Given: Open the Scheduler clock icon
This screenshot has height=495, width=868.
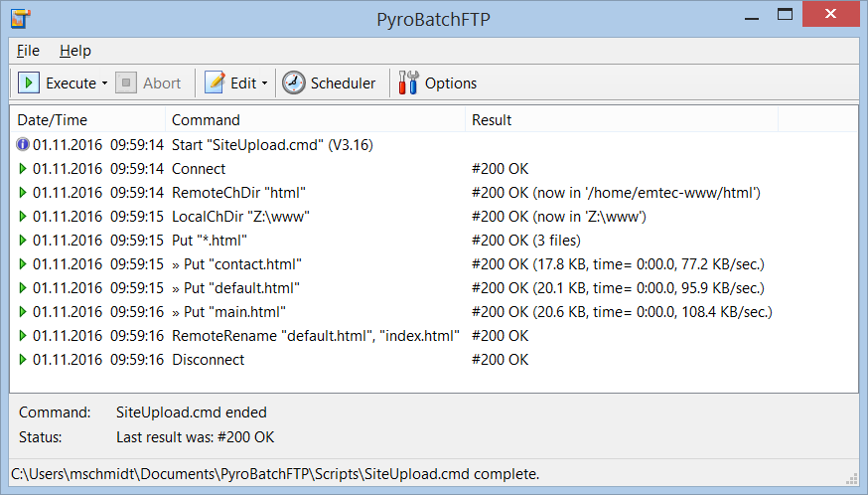Looking at the screenshot, I should point(294,83).
